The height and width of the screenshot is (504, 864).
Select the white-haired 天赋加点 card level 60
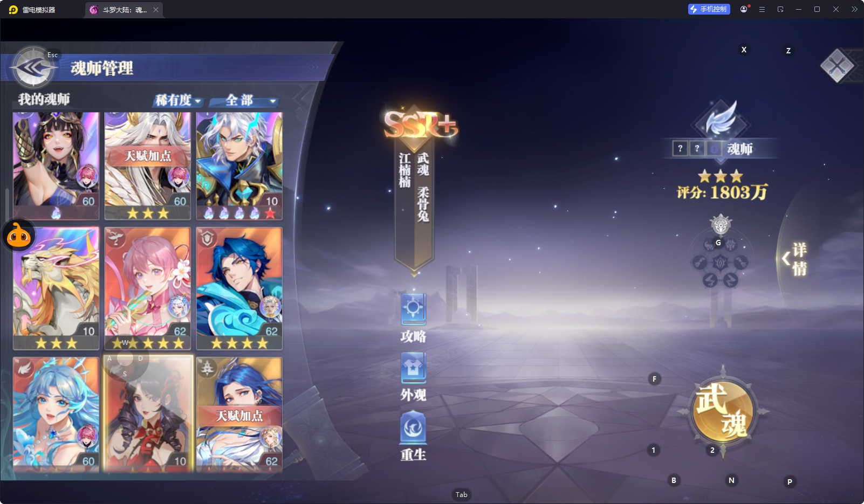pyautogui.click(x=148, y=165)
